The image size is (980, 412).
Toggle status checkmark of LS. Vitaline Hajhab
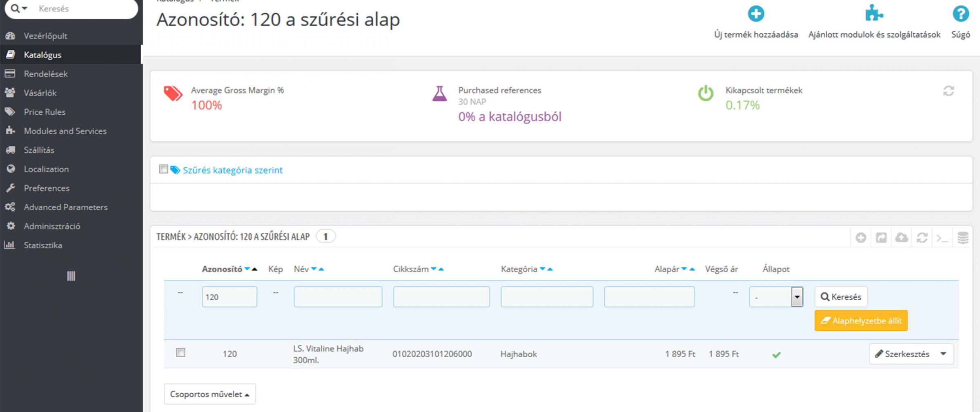776,355
